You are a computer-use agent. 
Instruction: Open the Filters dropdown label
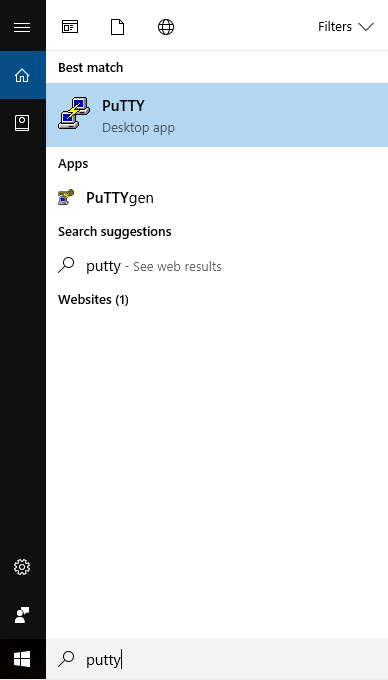(335, 27)
